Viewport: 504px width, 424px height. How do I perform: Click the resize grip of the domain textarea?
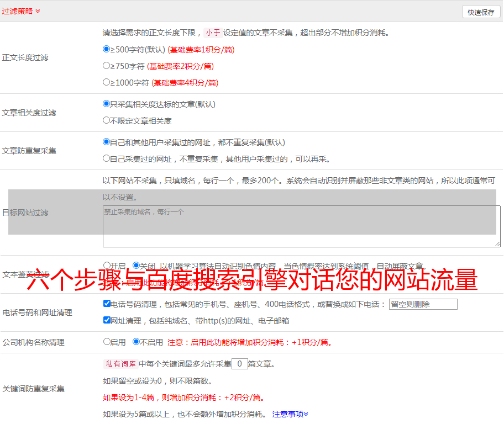click(497, 244)
